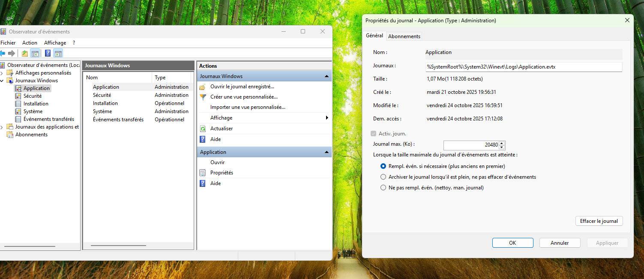
Task: Open the Fichier menu
Action: tap(8, 43)
